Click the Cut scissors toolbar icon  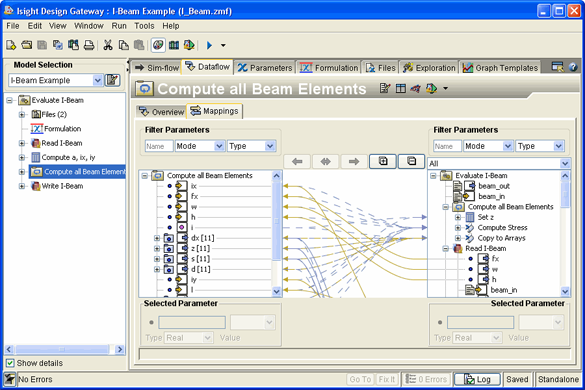point(108,45)
